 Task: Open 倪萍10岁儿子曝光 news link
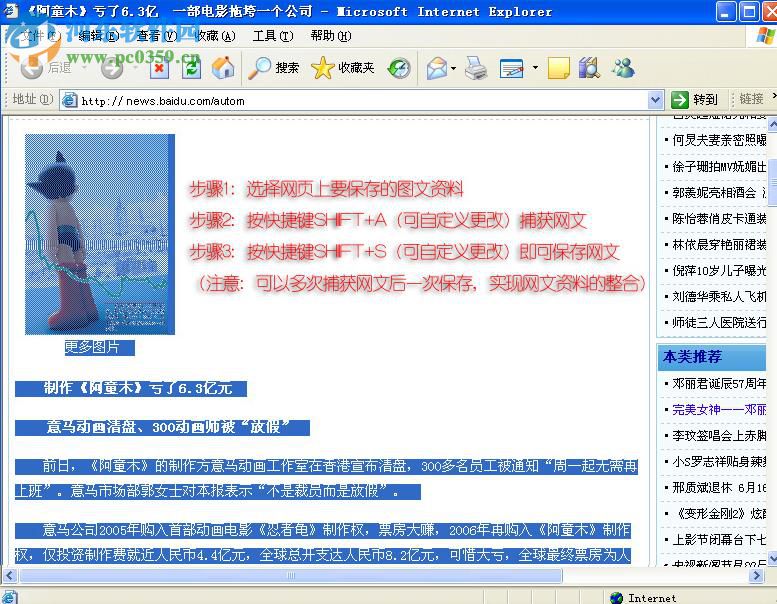pyautogui.click(x=719, y=271)
